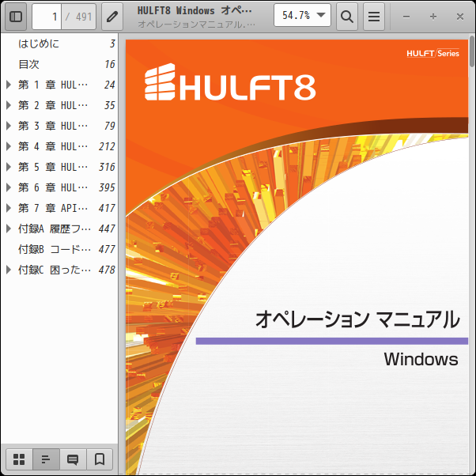Screen dimensions: 476x476
Task: Jump to はじめに outline entry
Action: 59,43
